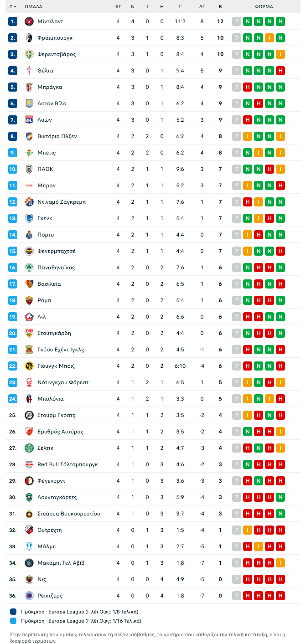Click Μίντιλαντ's gray upcoming match form badge
This screenshot has height=644, width=306.
click(x=236, y=21)
